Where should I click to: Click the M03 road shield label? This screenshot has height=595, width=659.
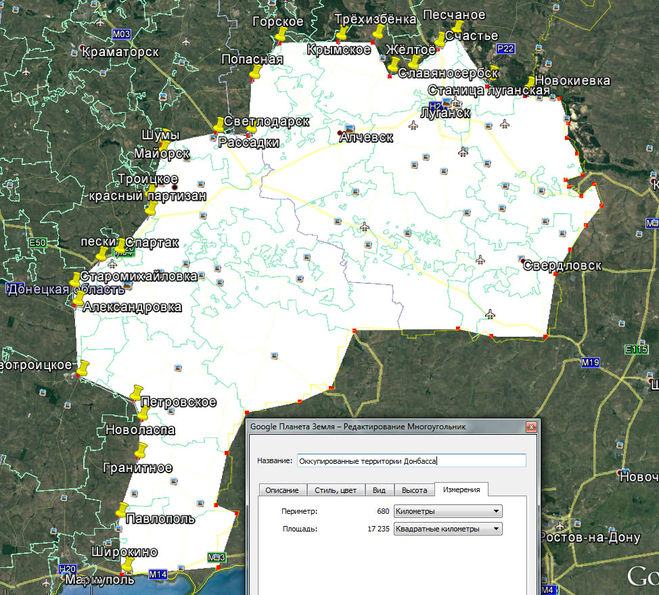point(123,34)
